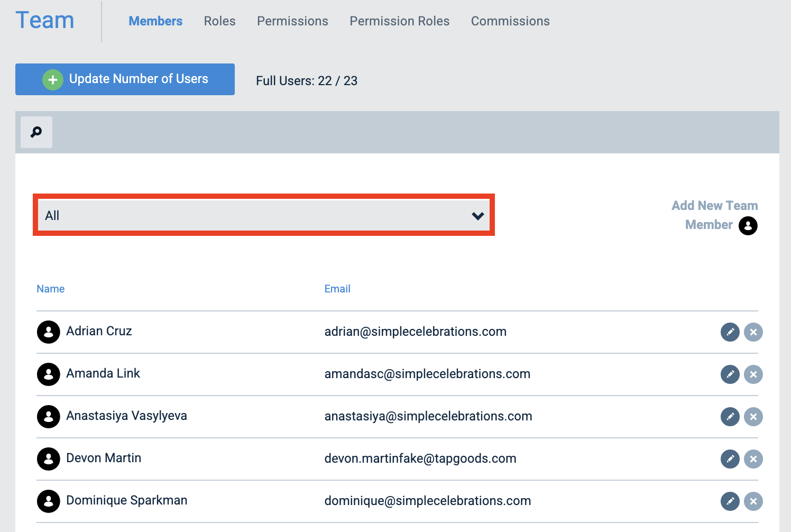Edit Dominique Sparkman with pencil icon
The image size is (791, 532).
(730, 501)
